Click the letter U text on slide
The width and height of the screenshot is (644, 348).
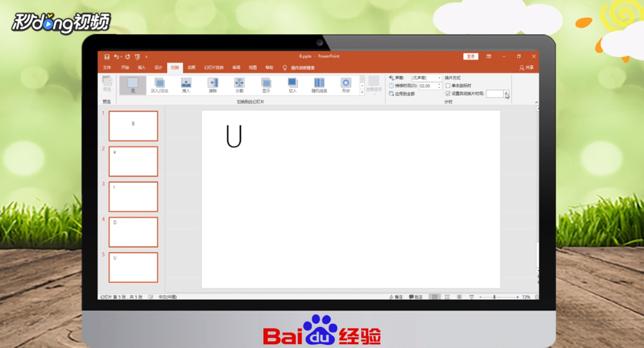tap(234, 136)
